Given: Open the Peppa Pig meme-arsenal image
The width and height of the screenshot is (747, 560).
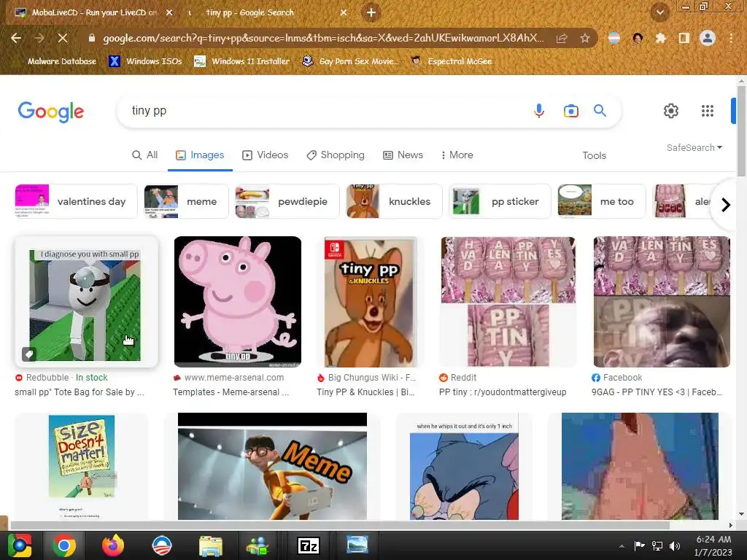Looking at the screenshot, I should (x=238, y=302).
